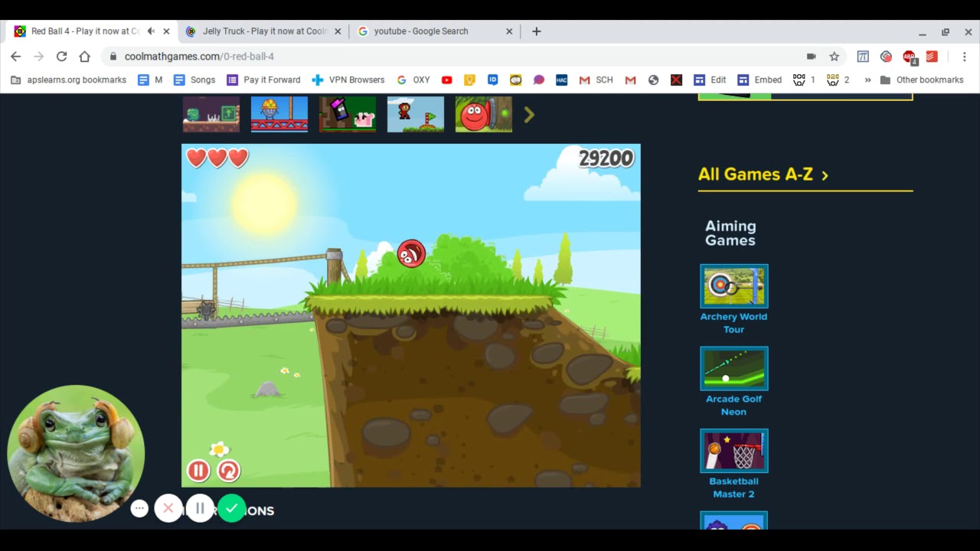Image resolution: width=980 pixels, height=551 pixels.
Task: Open recorder's more options dots
Action: tap(139, 508)
